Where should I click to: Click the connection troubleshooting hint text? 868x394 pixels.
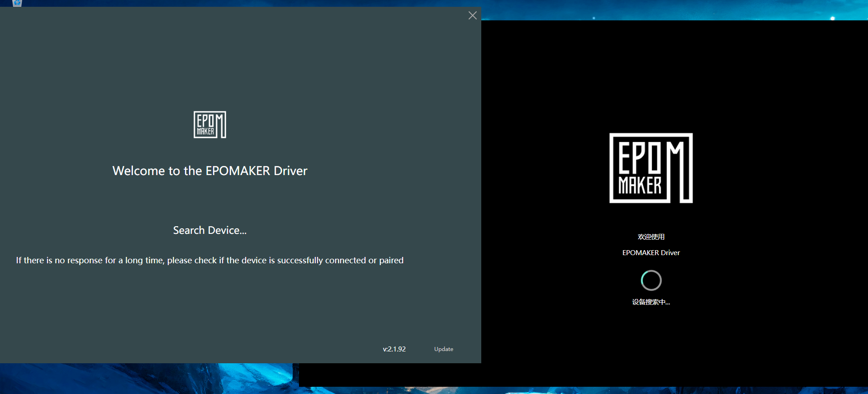coord(210,261)
